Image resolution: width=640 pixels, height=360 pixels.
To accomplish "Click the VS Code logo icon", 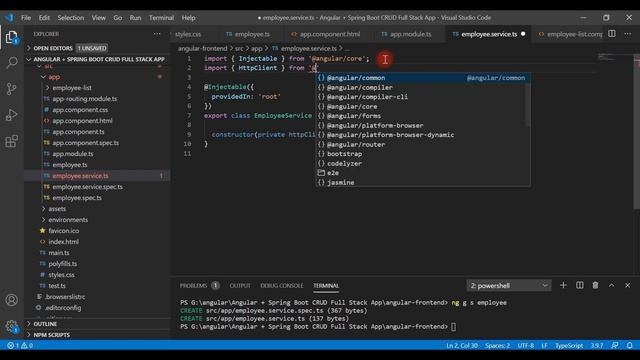I will 9,18.
